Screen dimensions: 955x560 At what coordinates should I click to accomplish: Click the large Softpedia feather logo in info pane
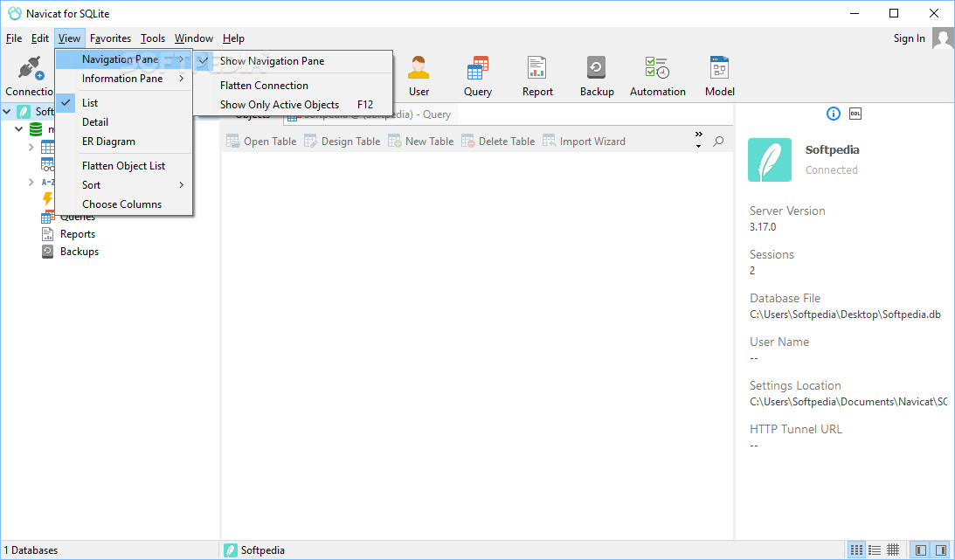coord(769,160)
